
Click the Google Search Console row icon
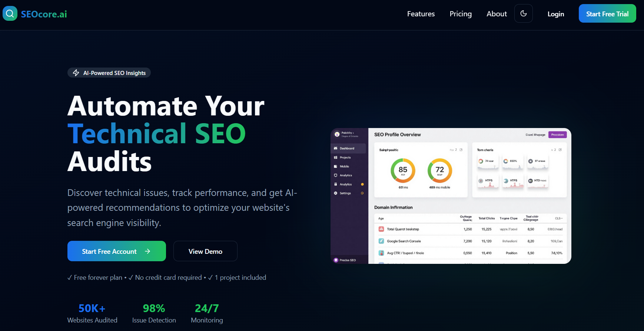381,241
